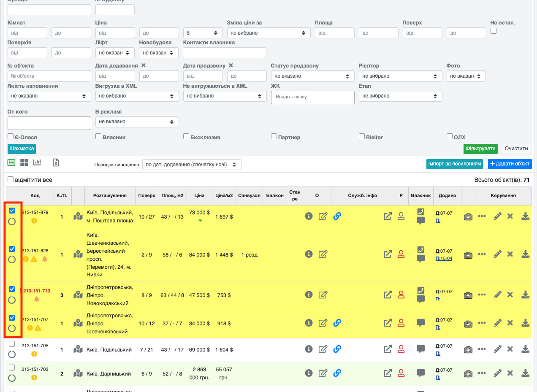Click camera icon for listing 213-151-828
The image size is (537, 392).
click(x=468, y=255)
